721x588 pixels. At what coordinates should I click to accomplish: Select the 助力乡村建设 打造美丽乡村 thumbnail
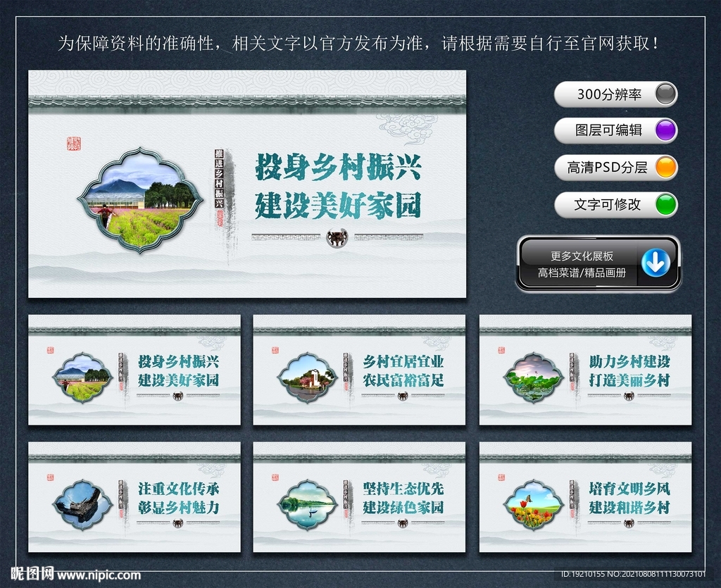click(585, 370)
